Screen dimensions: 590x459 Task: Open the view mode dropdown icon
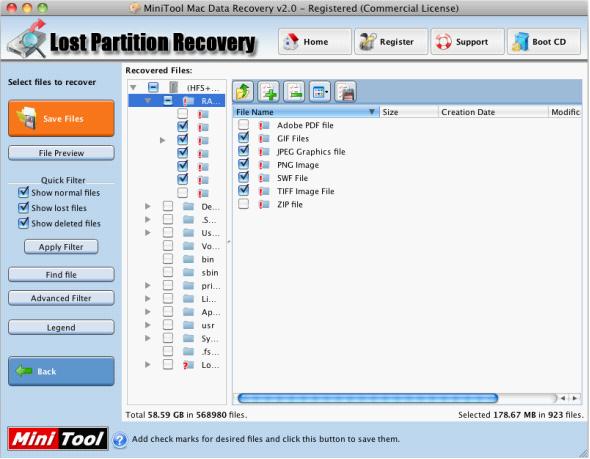point(320,91)
